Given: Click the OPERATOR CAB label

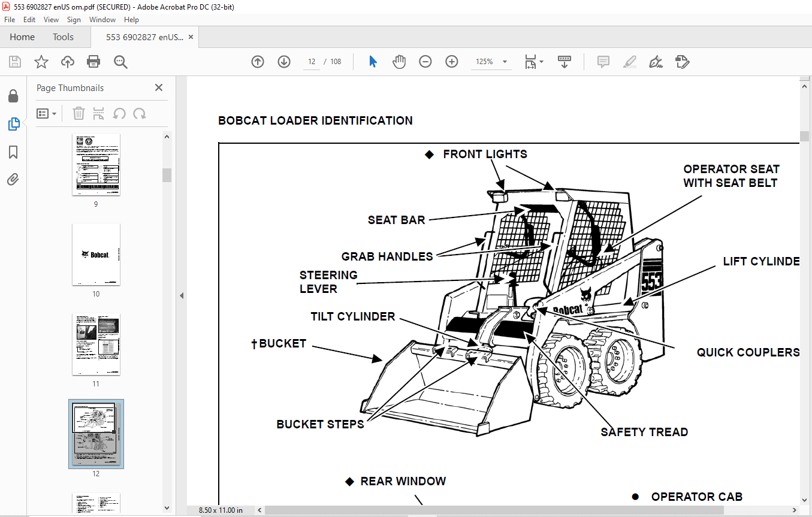Looking at the screenshot, I should 697,497.
